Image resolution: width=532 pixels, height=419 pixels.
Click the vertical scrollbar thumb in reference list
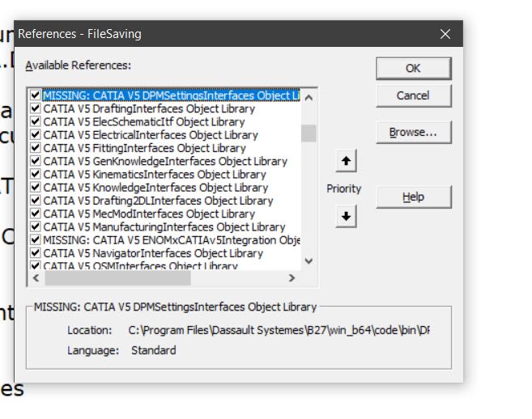[309, 133]
